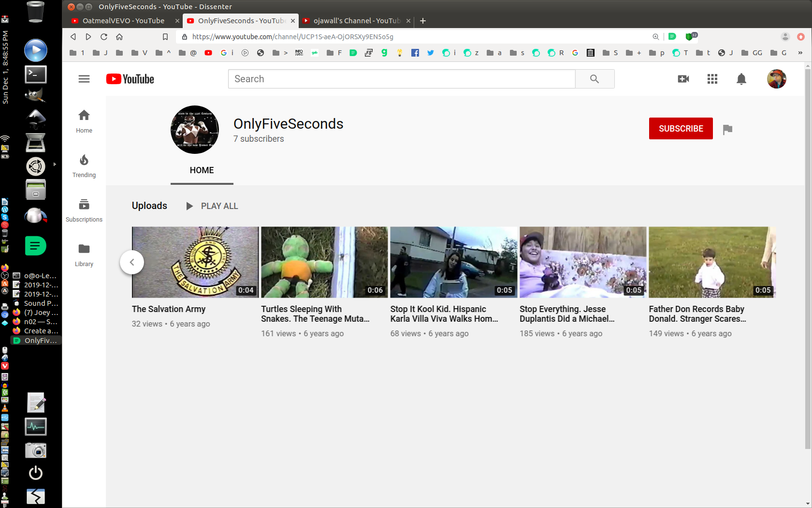
Task: Open the signed-in account avatar menu
Action: coord(777,79)
